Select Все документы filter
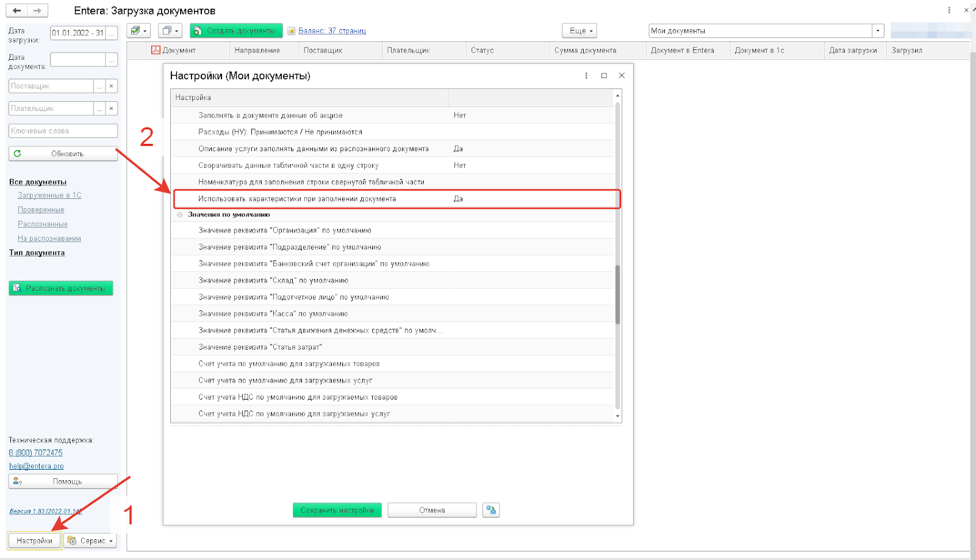The width and height of the screenshot is (976, 560). click(x=38, y=182)
